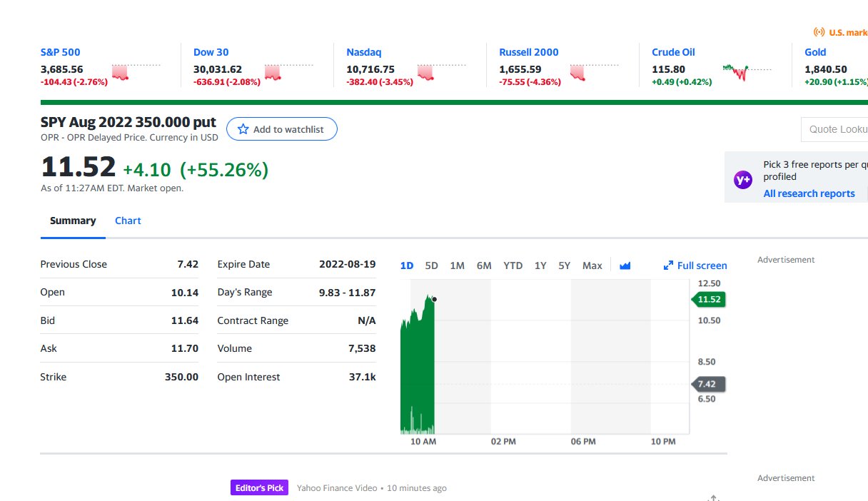Click the Add to watchlist button
This screenshot has width=868, height=501.
pos(282,129)
